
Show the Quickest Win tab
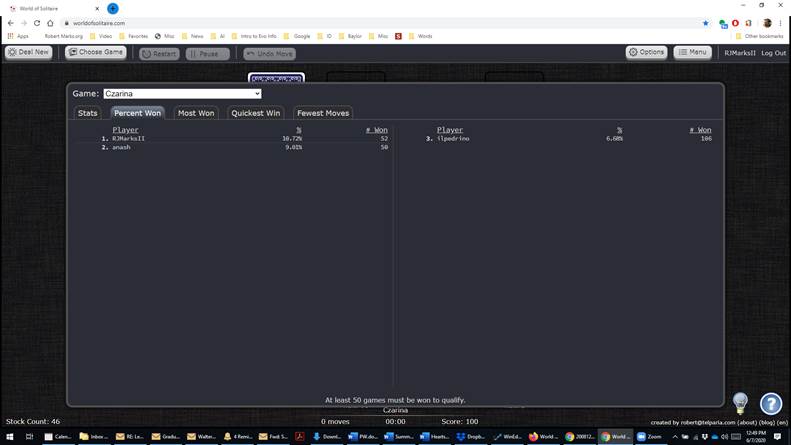click(255, 113)
